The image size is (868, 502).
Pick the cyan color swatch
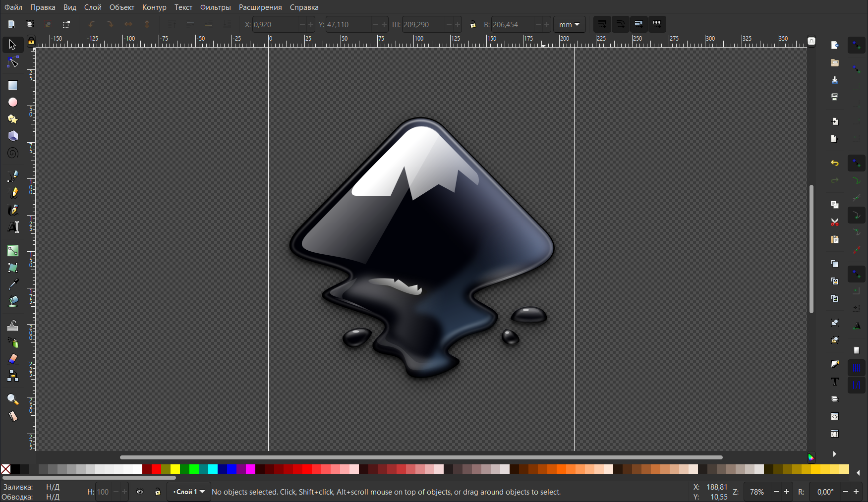coord(213,469)
